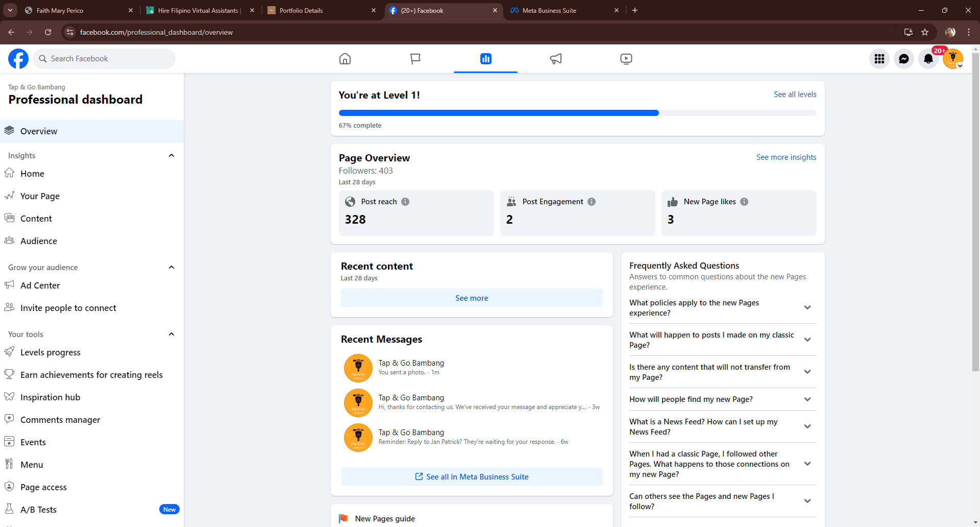Expand 'What will happen to posts' question
This screenshot has width=980, height=527.
coord(807,340)
